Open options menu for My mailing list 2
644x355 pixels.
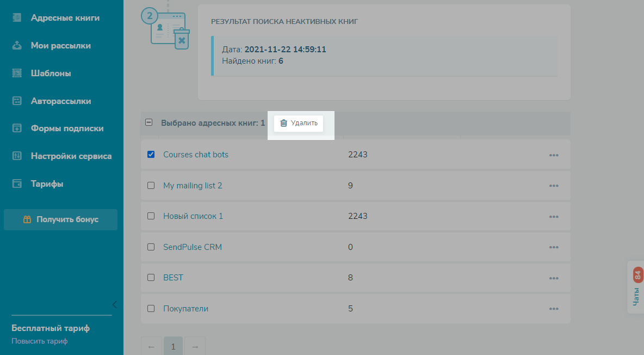pyautogui.click(x=554, y=186)
